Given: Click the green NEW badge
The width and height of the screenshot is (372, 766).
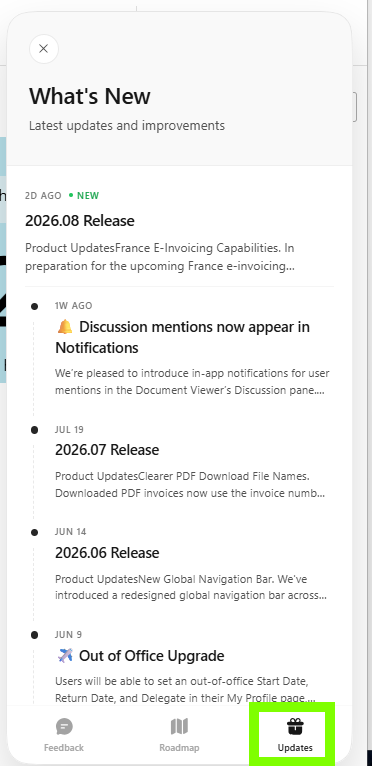Looking at the screenshot, I should click(x=85, y=195).
